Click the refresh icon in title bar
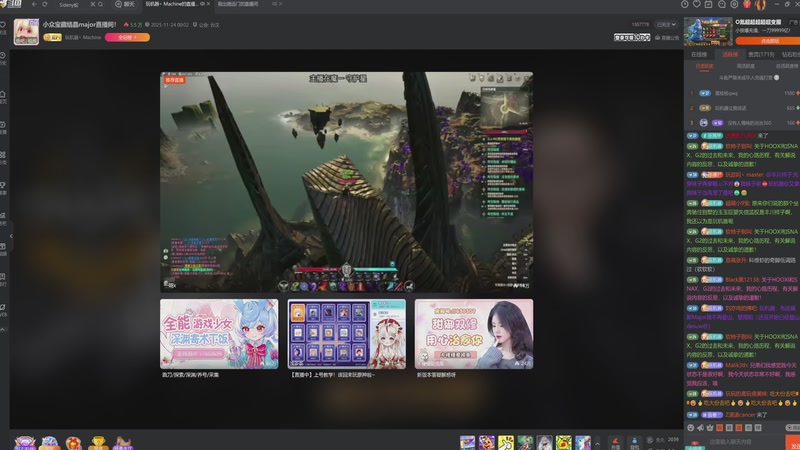800x450 pixels. click(x=45, y=4)
